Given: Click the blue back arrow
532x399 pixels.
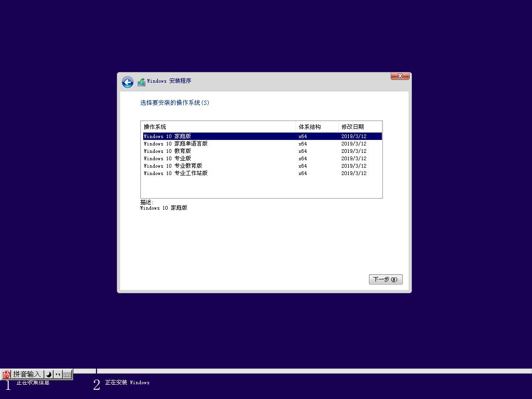Looking at the screenshot, I should click(x=127, y=82).
